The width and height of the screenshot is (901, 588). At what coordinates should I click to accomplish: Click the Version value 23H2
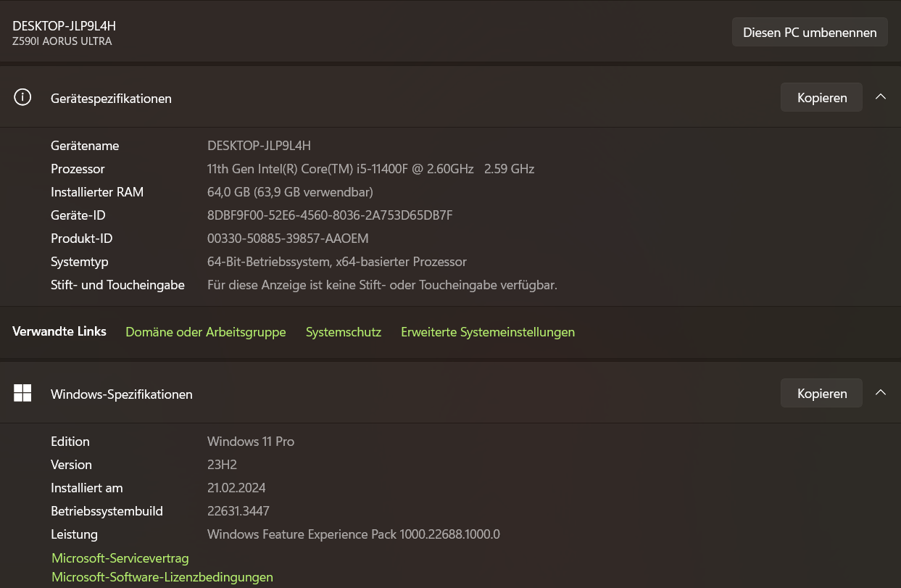tap(222, 465)
